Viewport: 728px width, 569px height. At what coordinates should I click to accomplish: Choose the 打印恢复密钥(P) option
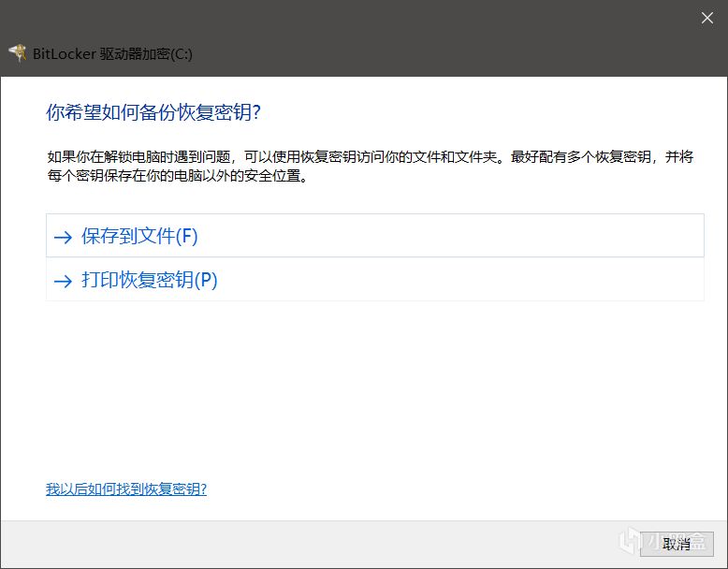[x=374, y=280]
